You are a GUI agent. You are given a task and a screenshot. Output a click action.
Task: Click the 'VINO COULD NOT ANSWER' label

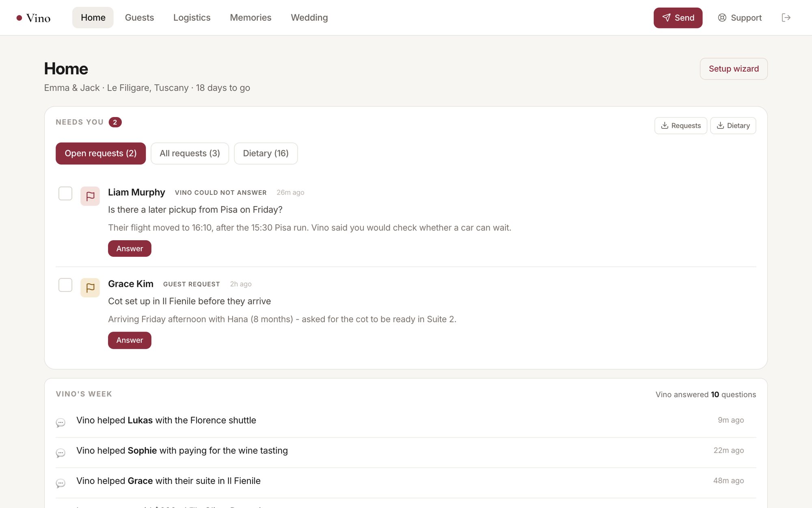[221, 193]
